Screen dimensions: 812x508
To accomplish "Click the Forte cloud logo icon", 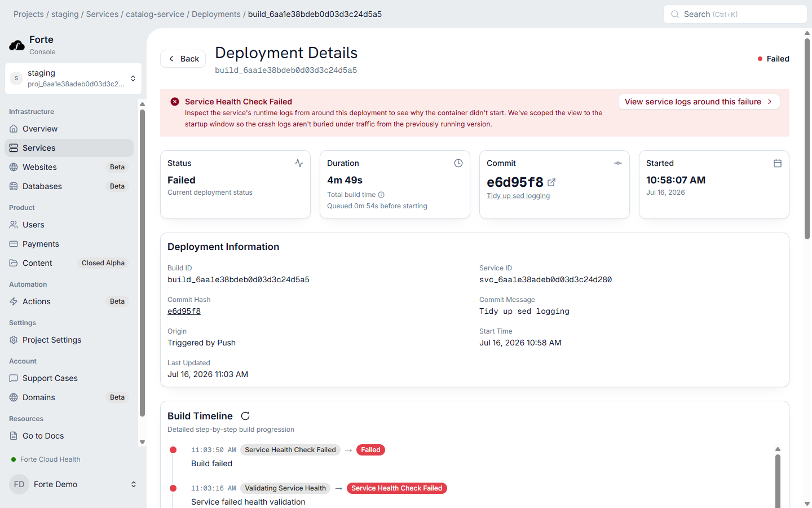I will [17, 45].
